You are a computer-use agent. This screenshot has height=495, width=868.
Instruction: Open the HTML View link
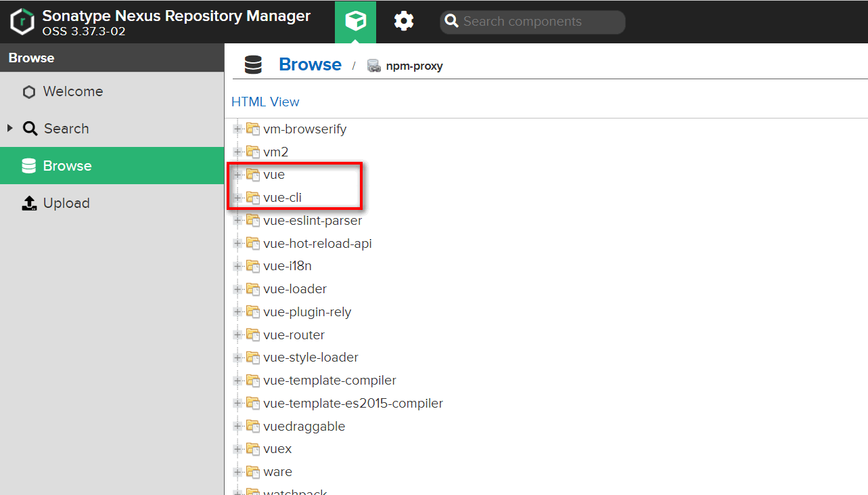(x=265, y=102)
